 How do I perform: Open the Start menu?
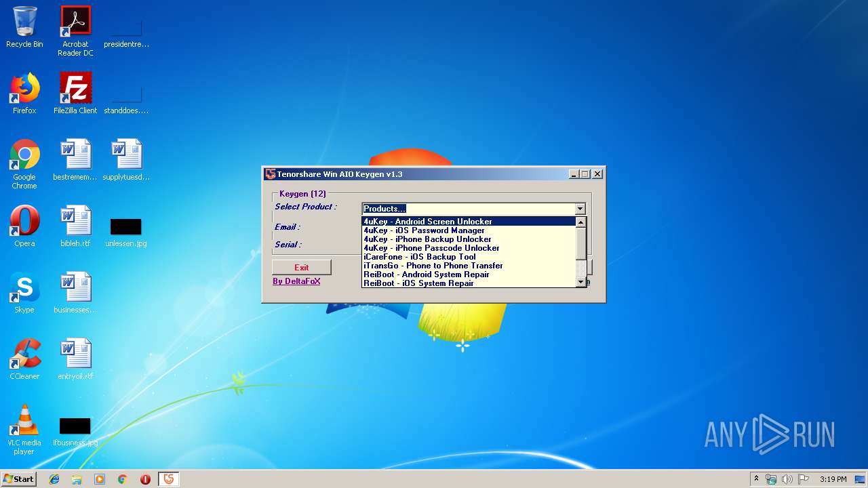tap(18, 479)
